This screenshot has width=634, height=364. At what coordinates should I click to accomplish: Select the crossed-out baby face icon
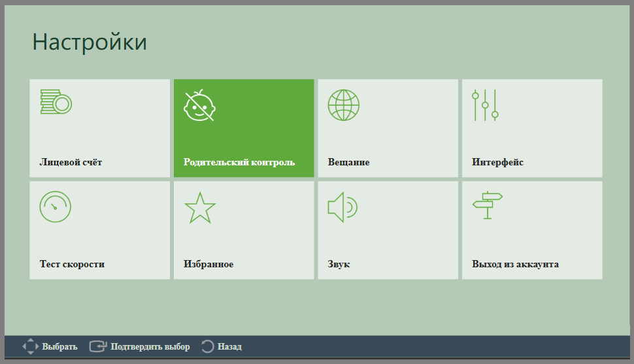[x=199, y=105]
